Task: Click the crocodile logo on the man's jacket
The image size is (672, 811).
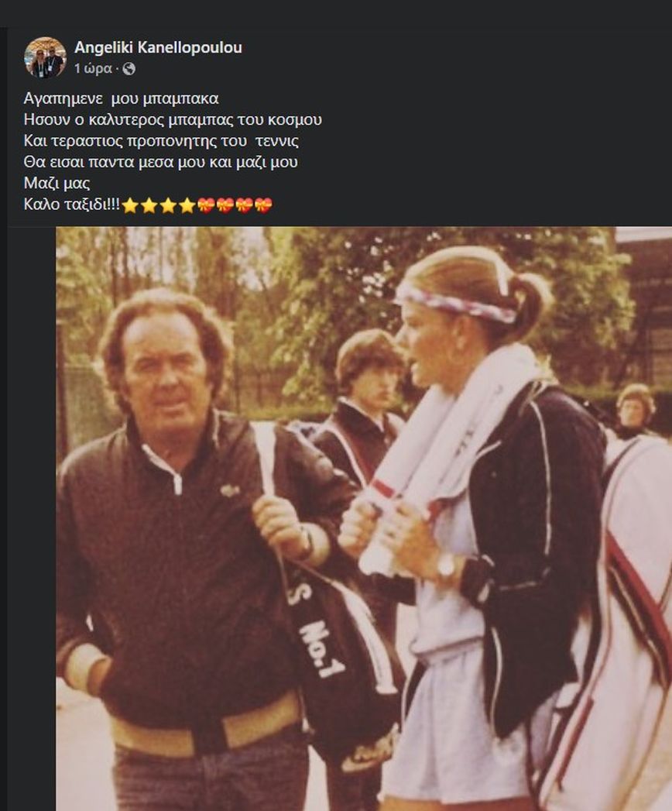Action: [230, 490]
